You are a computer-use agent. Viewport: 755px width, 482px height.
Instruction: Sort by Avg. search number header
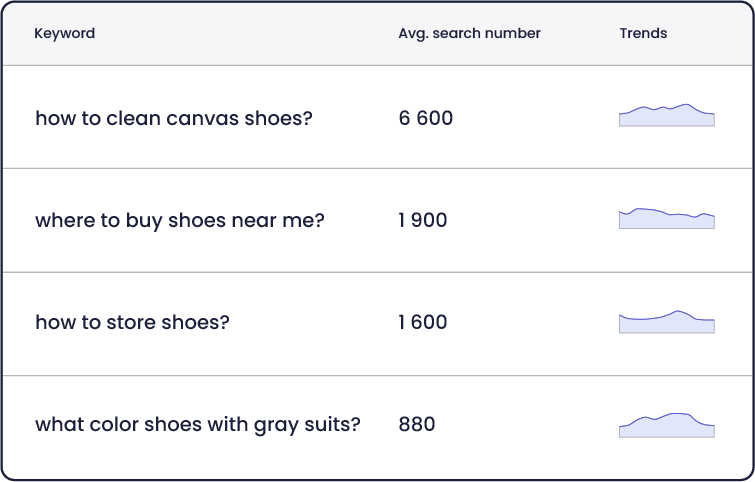[x=469, y=33]
